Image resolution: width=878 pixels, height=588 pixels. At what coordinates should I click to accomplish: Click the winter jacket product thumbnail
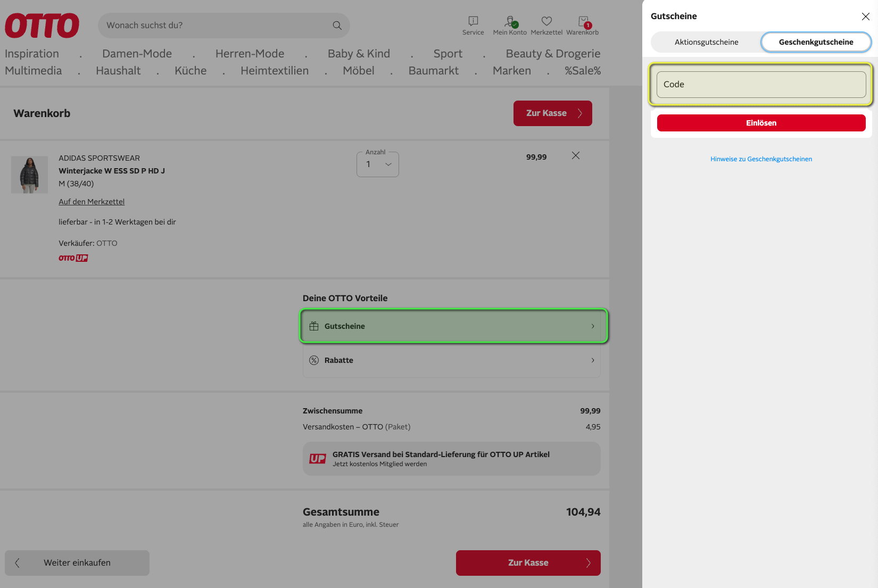click(29, 175)
